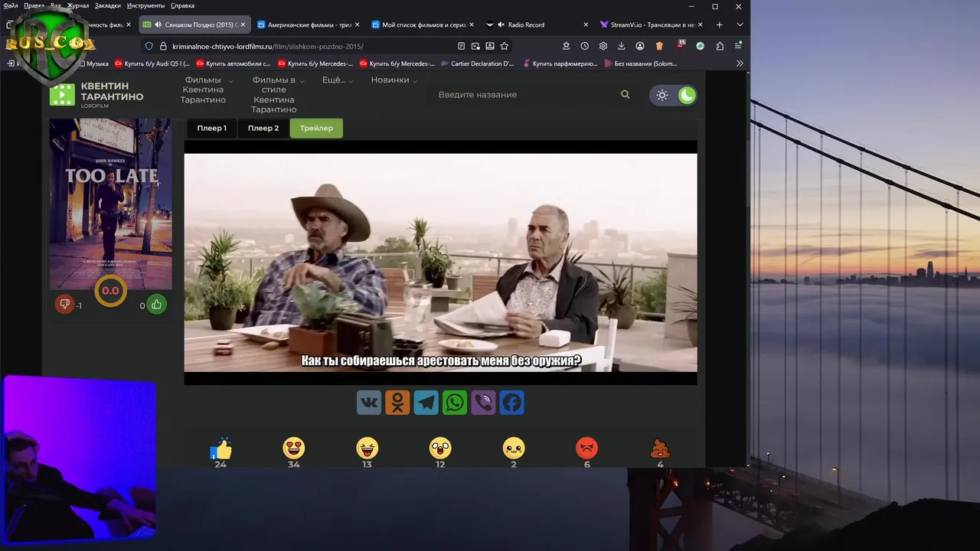React with the laughing emoji (13)
Screen dimensions: 980x551
point(367,448)
